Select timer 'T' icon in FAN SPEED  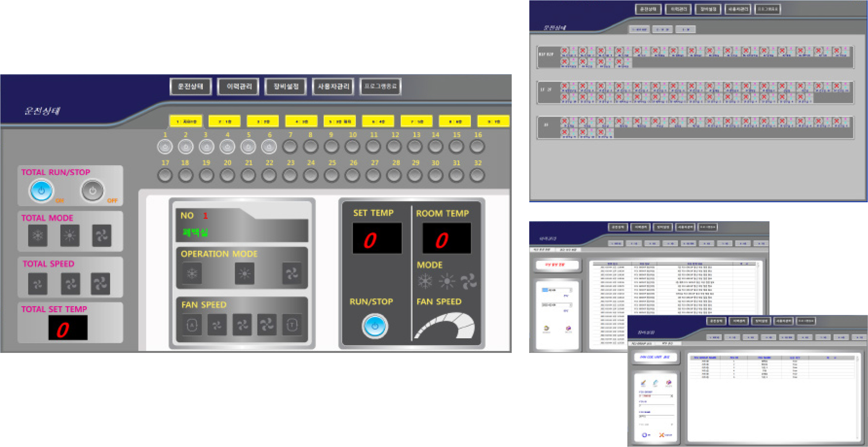[292, 325]
